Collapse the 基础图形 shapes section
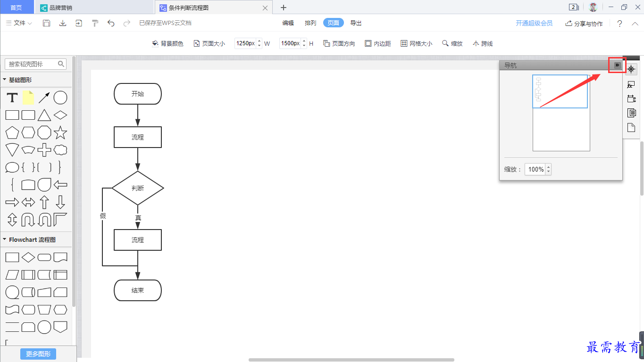The width and height of the screenshot is (644, 362). coord(5,80)
